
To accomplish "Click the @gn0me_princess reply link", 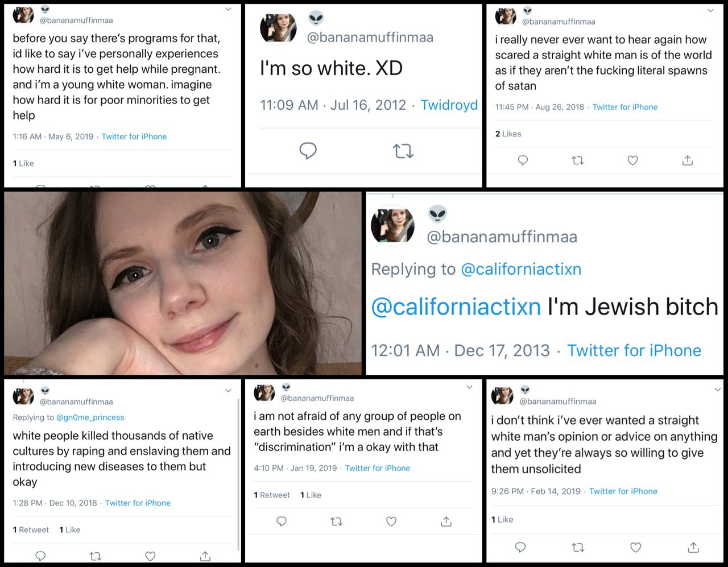I will 90,417.
